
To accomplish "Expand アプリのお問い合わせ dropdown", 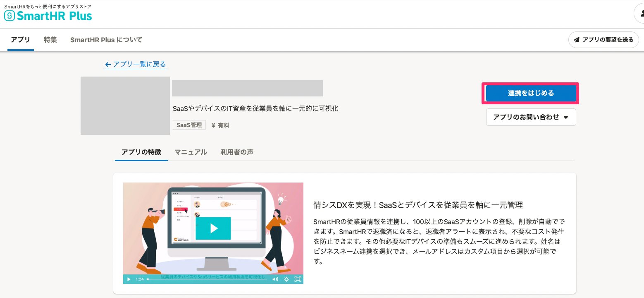I will coord(531,117).
